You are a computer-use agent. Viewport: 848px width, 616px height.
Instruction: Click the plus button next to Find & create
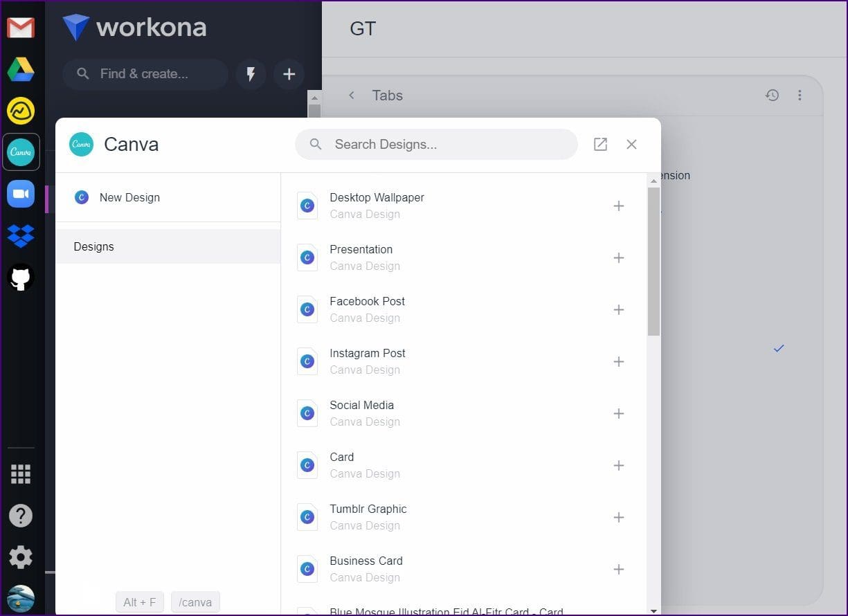point(289,74)
